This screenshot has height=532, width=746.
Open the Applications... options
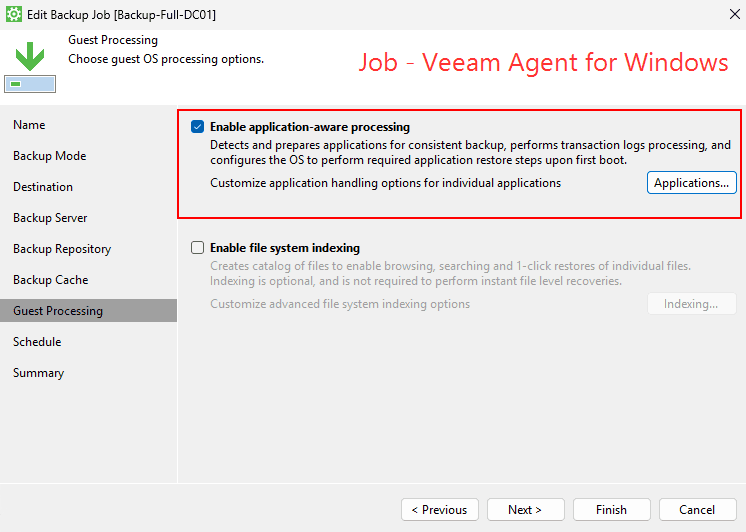tap(691, 183)
